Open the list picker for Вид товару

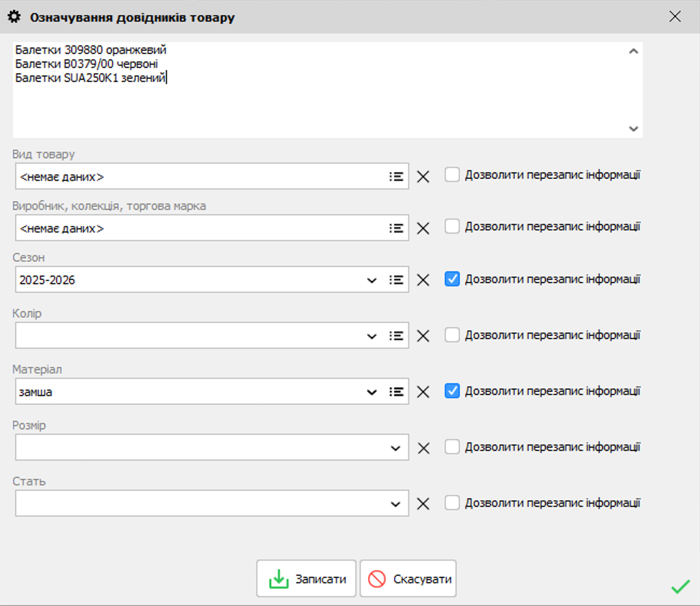(396, 177)
